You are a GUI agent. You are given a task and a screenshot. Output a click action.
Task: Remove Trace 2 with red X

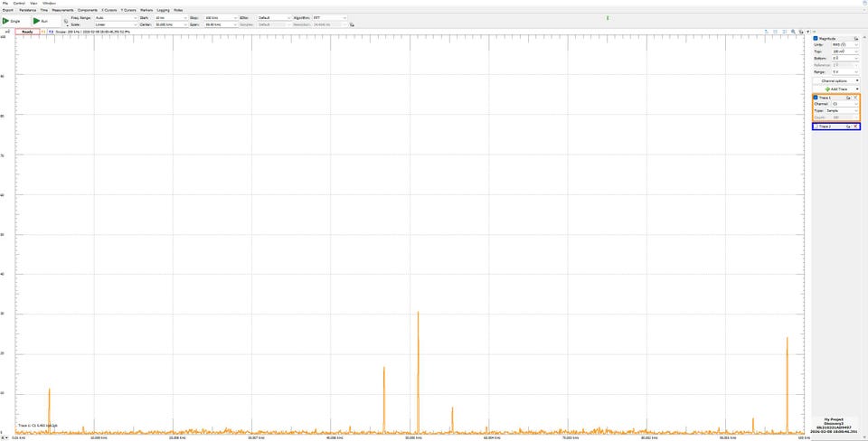point(855,127)
